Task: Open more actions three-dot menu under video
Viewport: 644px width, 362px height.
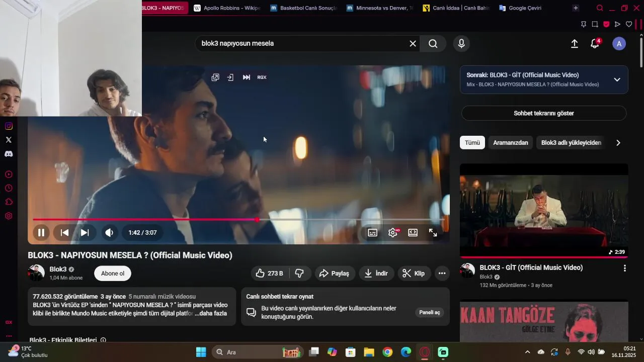Action: [x=442, y=274]
